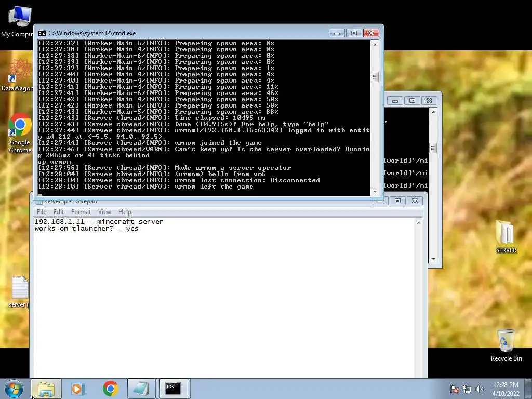The width and height of the screenshot is (532, 399).
Task: Close the front cmd.exe window
Action: (x=371, y=33)
